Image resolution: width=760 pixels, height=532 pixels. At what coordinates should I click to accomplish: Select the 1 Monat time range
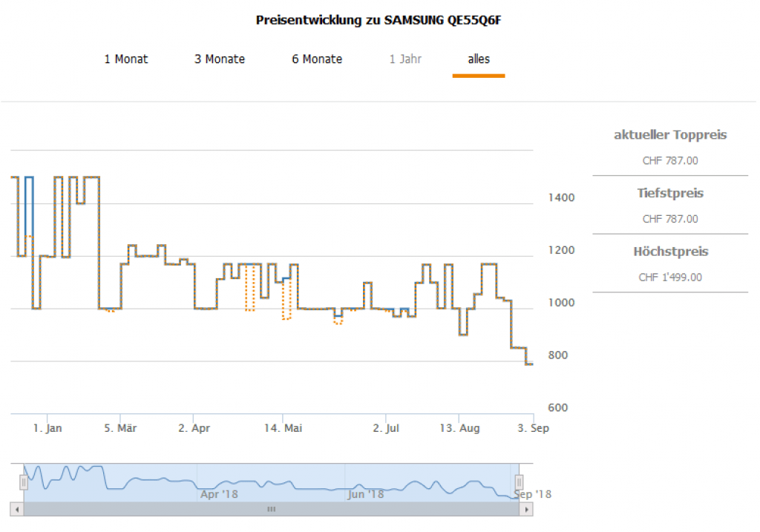pos(125,59)
